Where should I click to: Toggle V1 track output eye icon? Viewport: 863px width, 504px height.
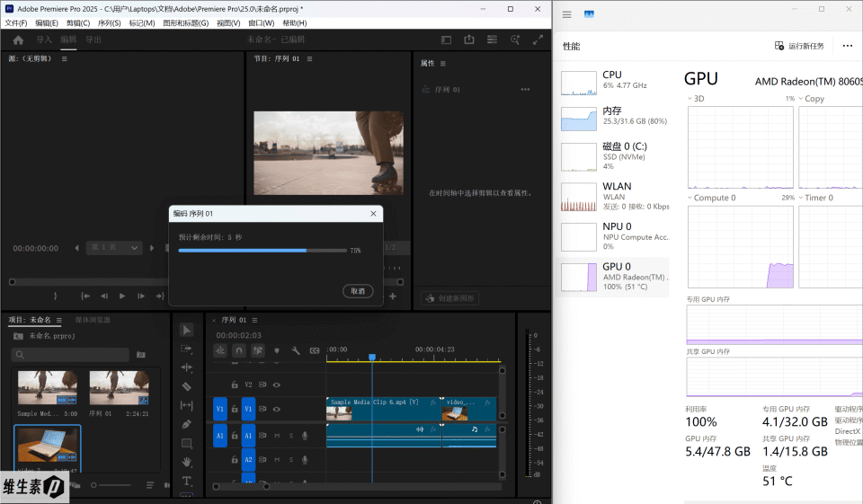tap(276, 409)
